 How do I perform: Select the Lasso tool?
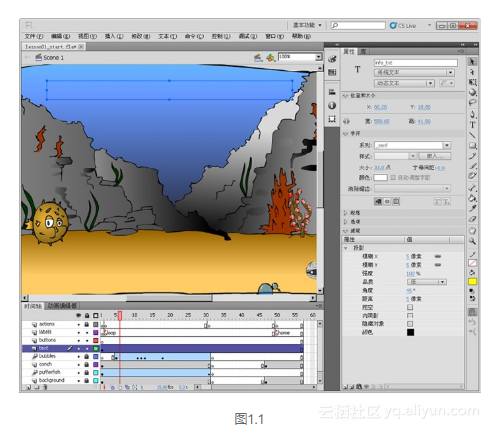(472, 103)
